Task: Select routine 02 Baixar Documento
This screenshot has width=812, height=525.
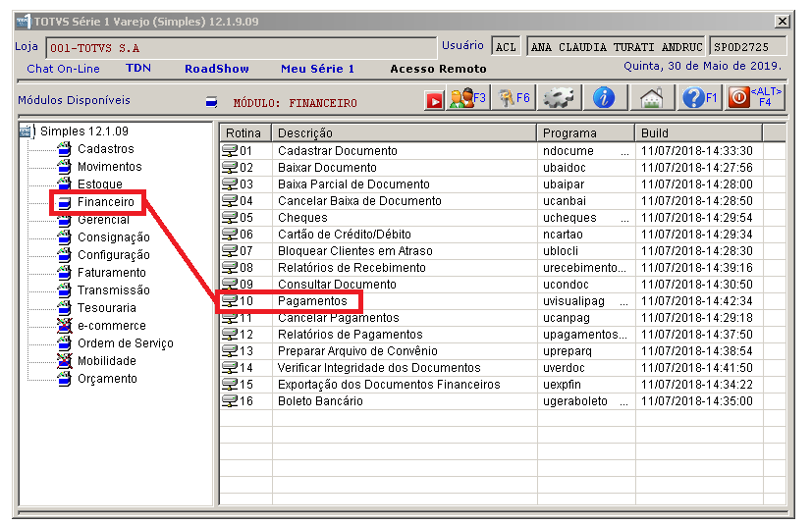Action: 503,167
